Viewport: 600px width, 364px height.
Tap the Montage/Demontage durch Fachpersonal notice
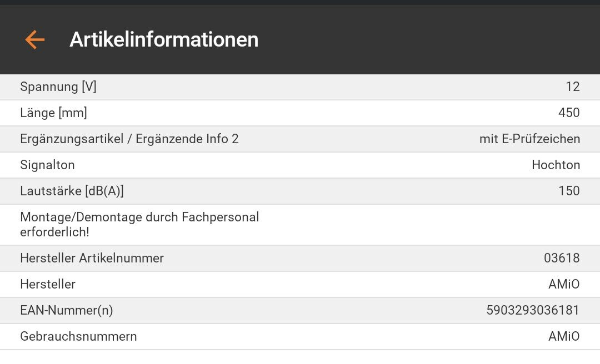139,224
